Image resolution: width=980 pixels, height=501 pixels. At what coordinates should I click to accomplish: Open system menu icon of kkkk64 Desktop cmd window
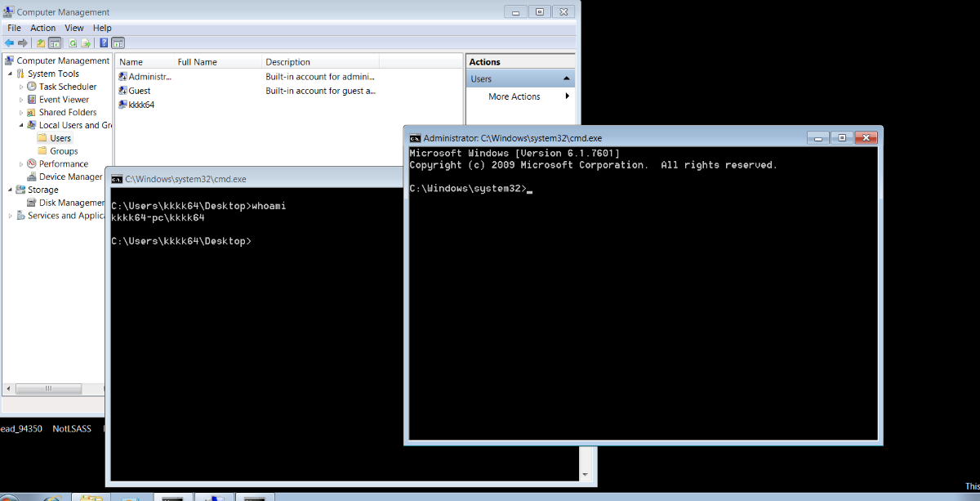117,179
